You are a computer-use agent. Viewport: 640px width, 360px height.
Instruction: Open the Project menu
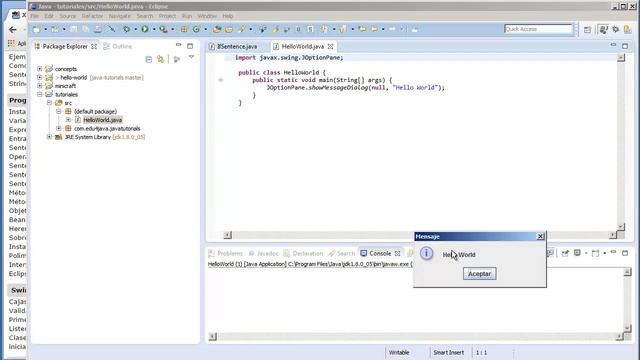[x=167, y=16]
